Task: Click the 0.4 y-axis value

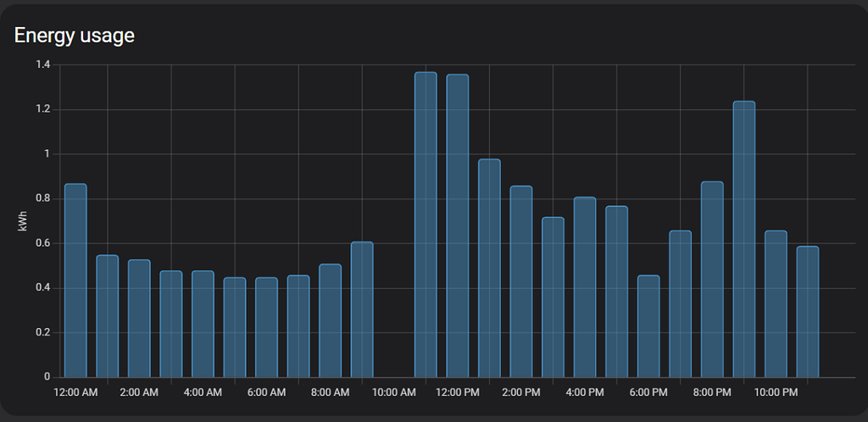Action: 43,288
